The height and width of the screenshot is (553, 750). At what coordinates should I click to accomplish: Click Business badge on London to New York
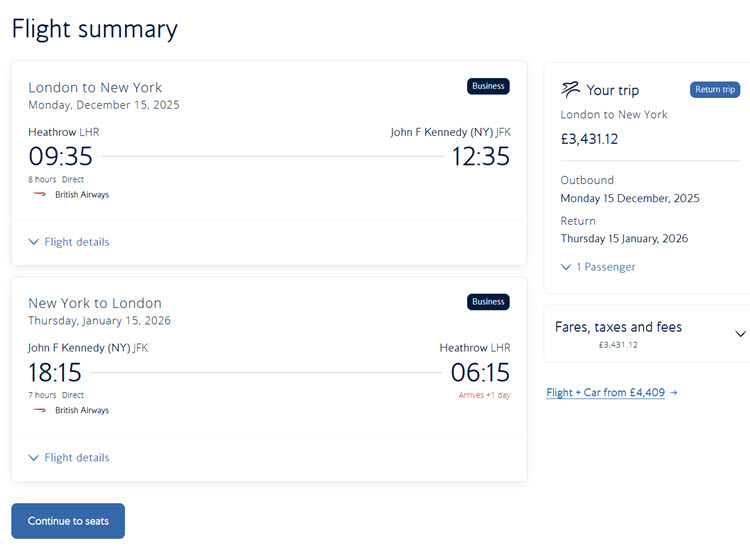coord(488,86)
